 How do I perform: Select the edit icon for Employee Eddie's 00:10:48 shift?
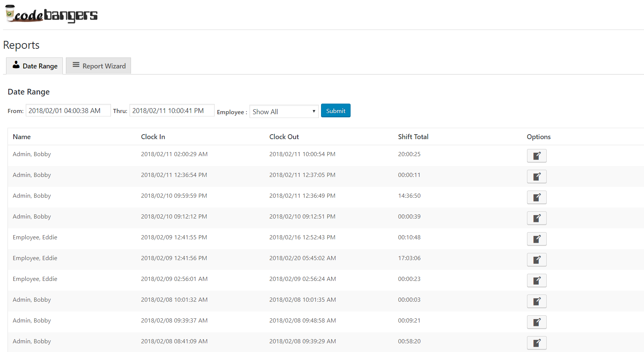[536, 239]
